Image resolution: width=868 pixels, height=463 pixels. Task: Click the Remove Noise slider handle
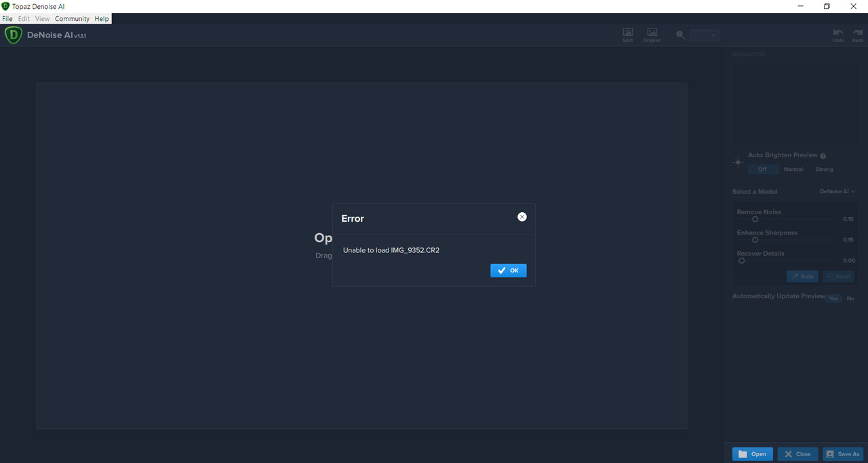click(755, 219)
